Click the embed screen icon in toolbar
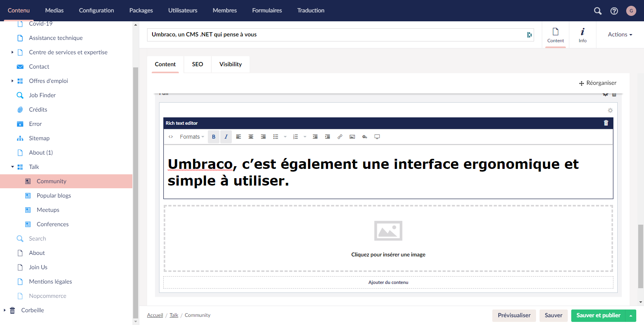The image size is (644, 325). (377, 137)
